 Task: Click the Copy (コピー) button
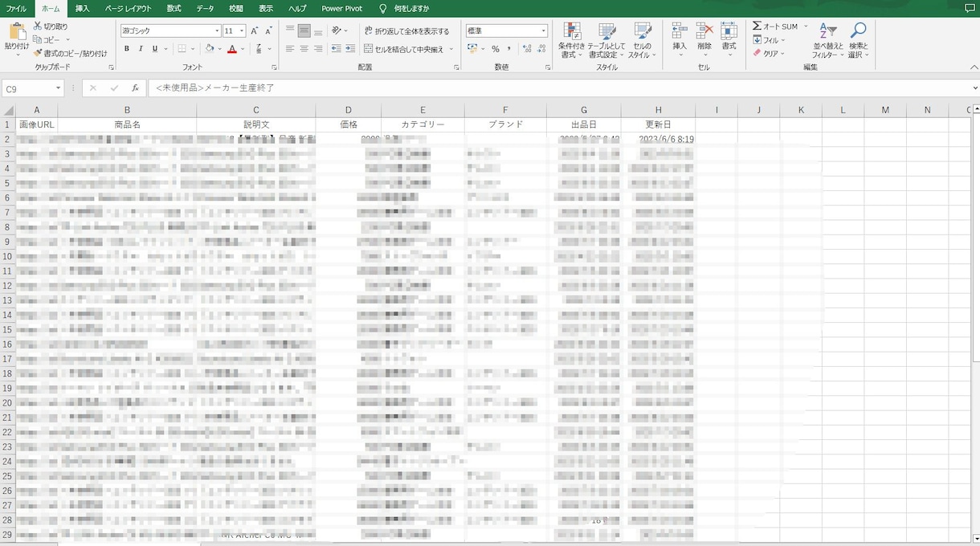coord(47,39)
